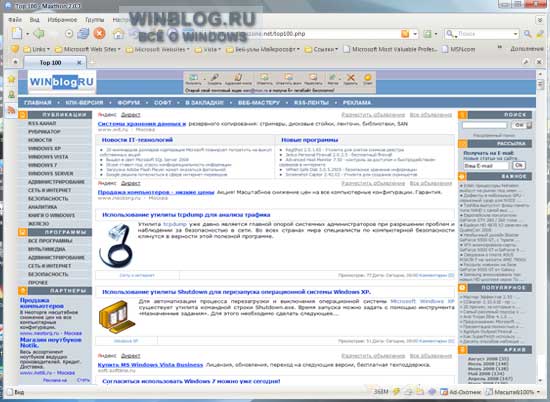Open the Группы menu
This screenshot has width=550, height=402.
coord(95,20)
